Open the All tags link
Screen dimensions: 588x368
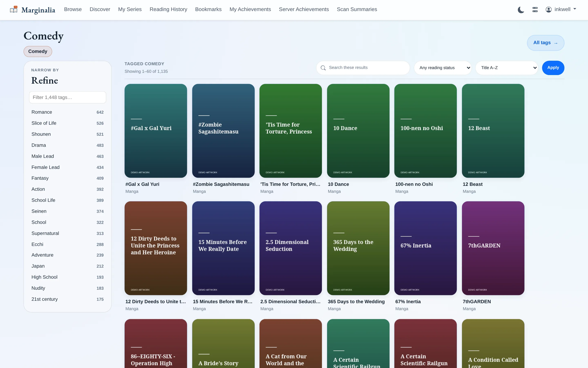[x=546, y=43]
